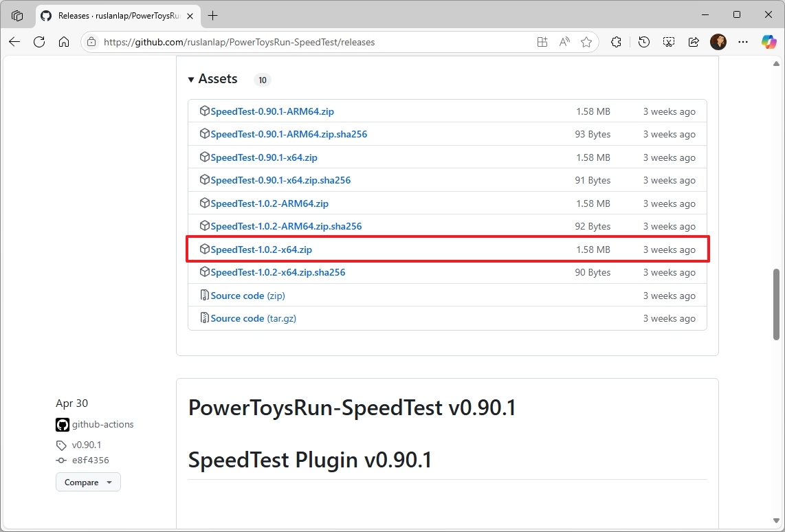This screenshot has height=532, width=785.
Task: Click the 93 Bytes size text
Action: [593, 134]
